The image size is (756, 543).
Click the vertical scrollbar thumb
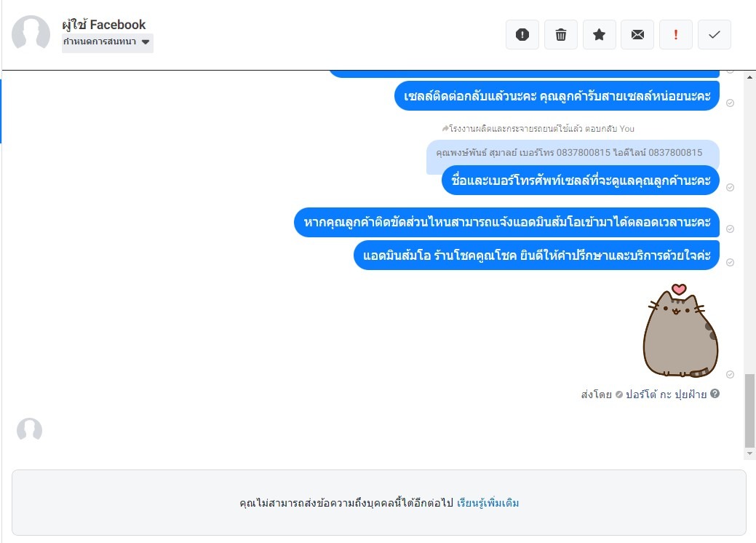[x=749, y=411]
